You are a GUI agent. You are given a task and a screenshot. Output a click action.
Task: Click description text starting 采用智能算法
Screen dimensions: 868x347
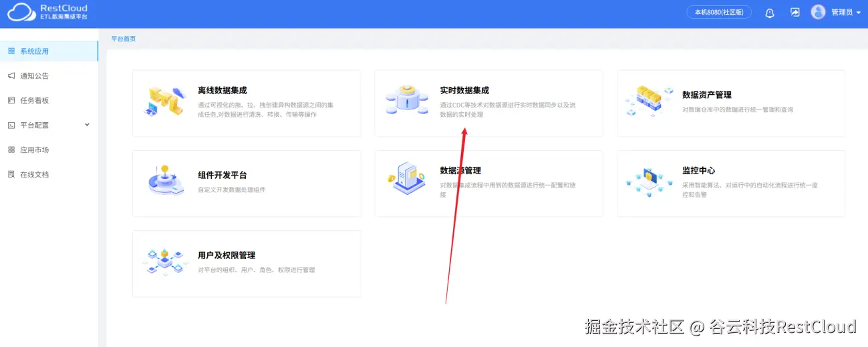(x=750, y=190)
